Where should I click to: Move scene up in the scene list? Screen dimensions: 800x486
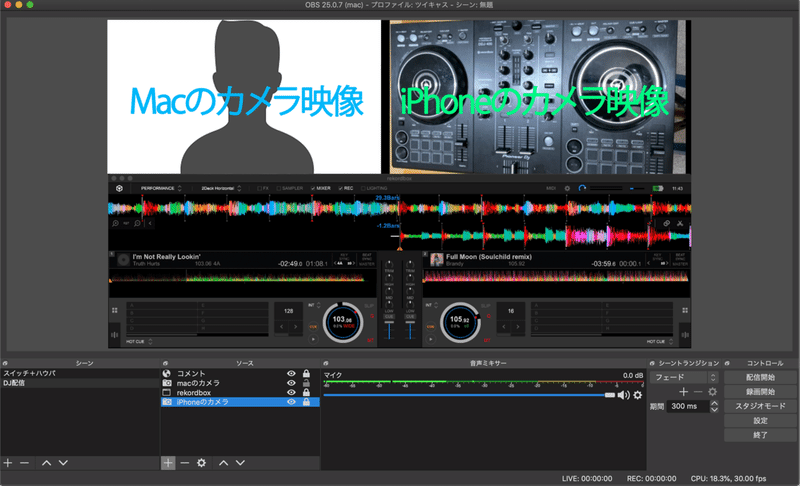coord(46,463)
